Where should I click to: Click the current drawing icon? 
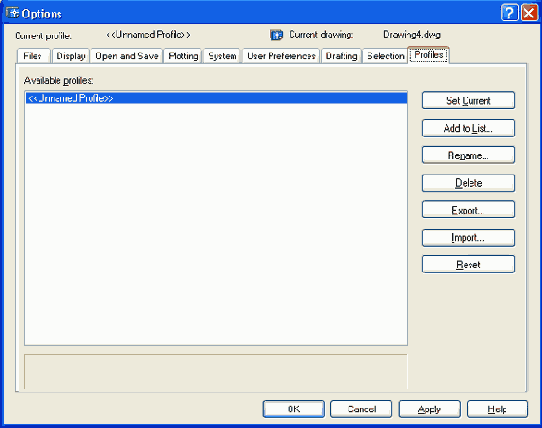276,35
